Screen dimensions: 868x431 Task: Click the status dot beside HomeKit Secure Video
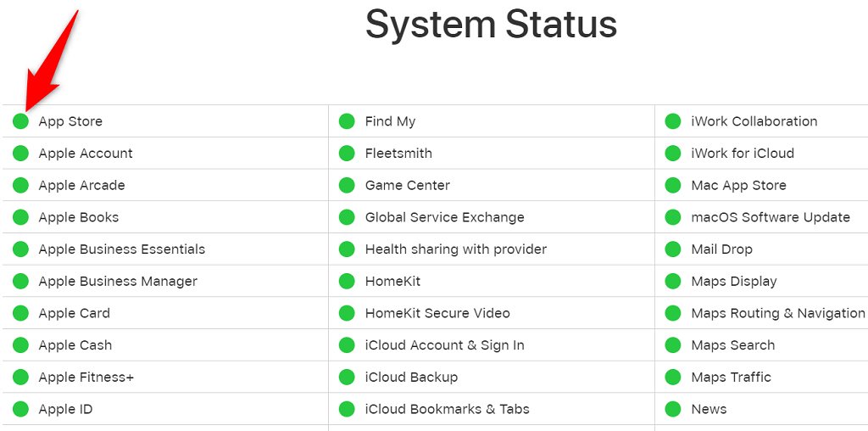(347, 313)
